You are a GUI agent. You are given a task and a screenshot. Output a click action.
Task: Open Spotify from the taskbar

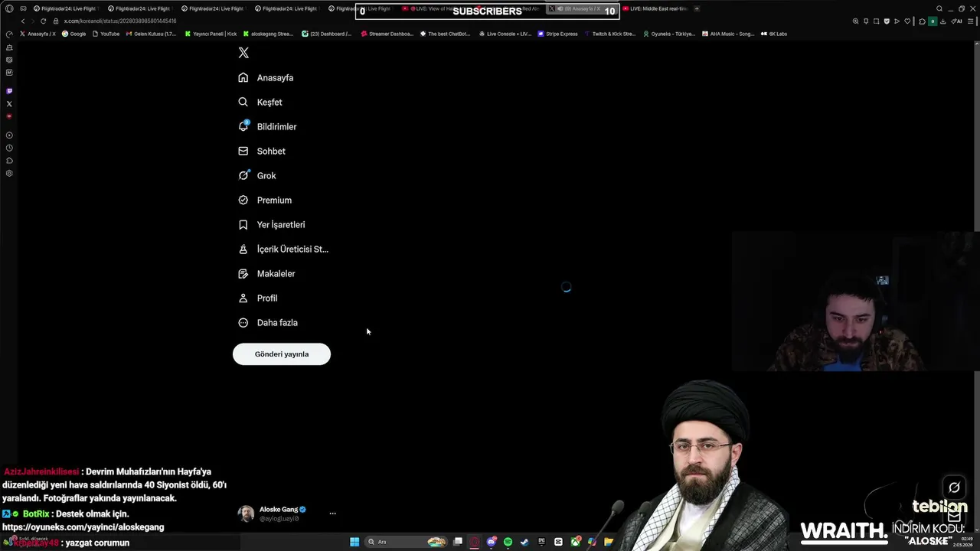[x=508, y=542]
